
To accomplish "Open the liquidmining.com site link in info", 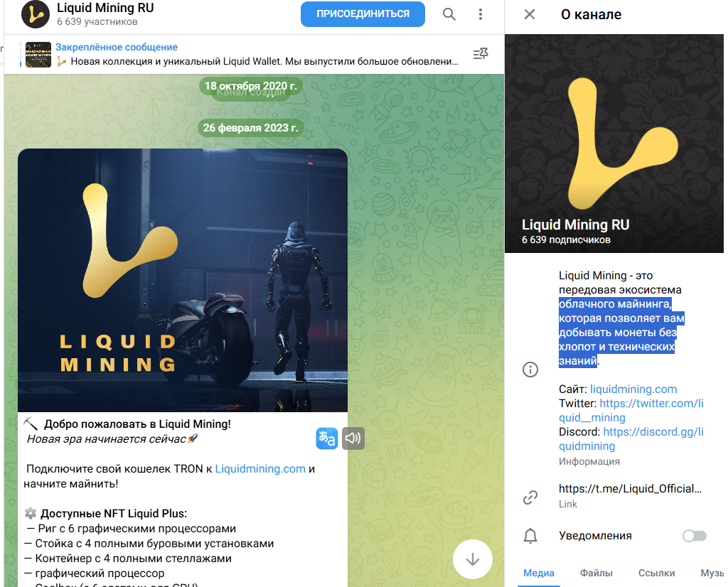I will tap(633, 389).
